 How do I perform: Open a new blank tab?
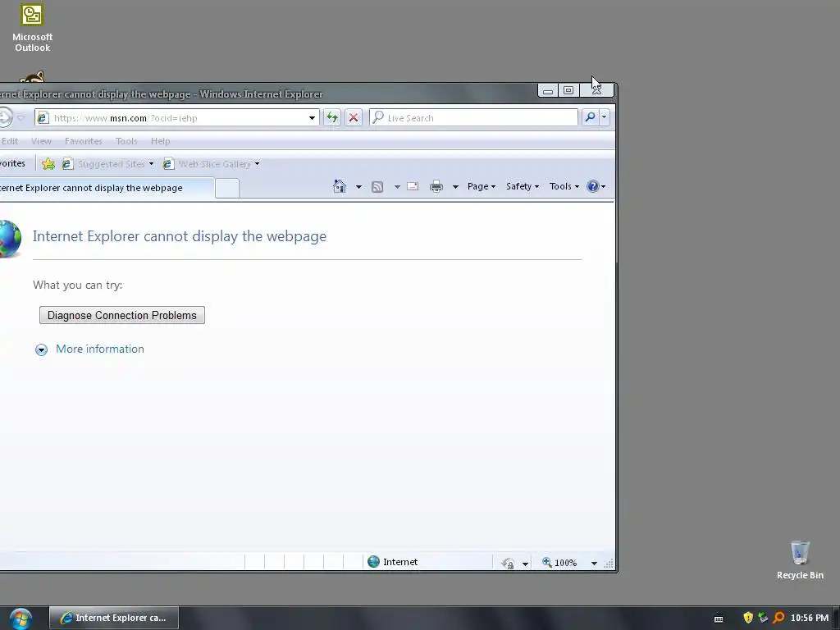pyautogui.click(x=227, y=189)
